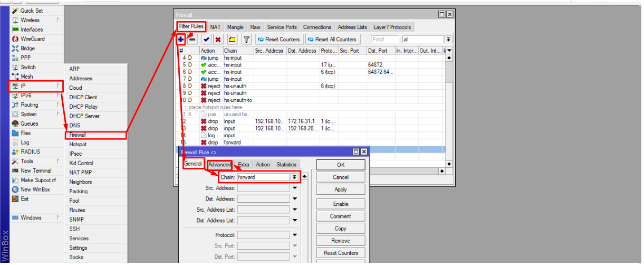Open Queues in sidebar
Viewport: 644px width, 265px height.
coord(30,124)
